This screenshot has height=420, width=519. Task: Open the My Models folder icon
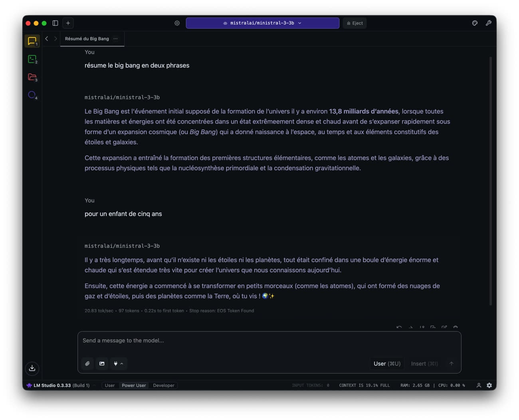(x=32, y=77)
